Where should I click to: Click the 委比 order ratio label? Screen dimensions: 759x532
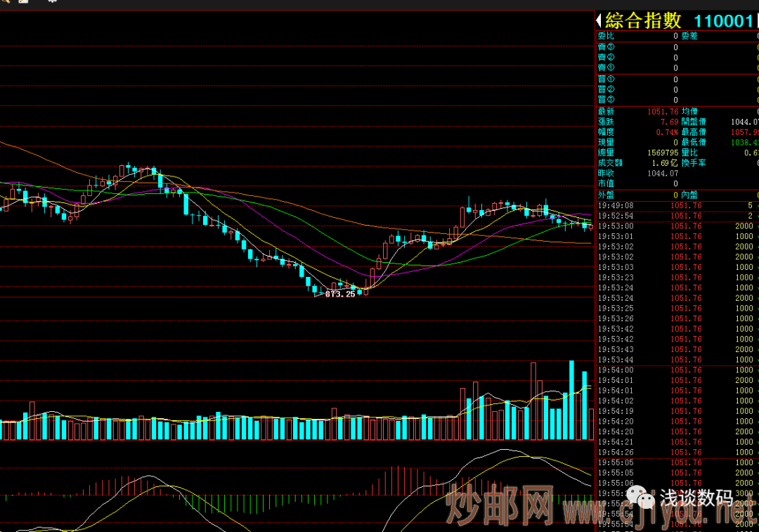[605, 36]
